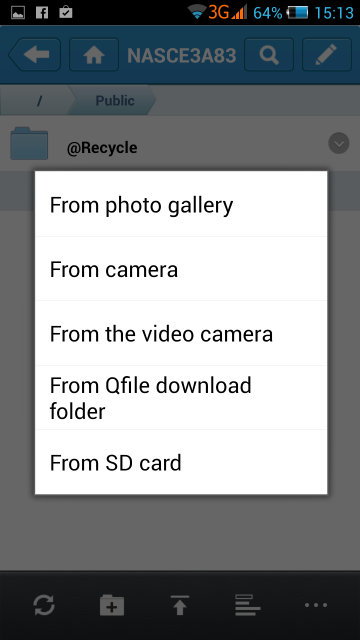360x640 pixels.
Task: Go to home via house icon
Action: pos(94,55)
